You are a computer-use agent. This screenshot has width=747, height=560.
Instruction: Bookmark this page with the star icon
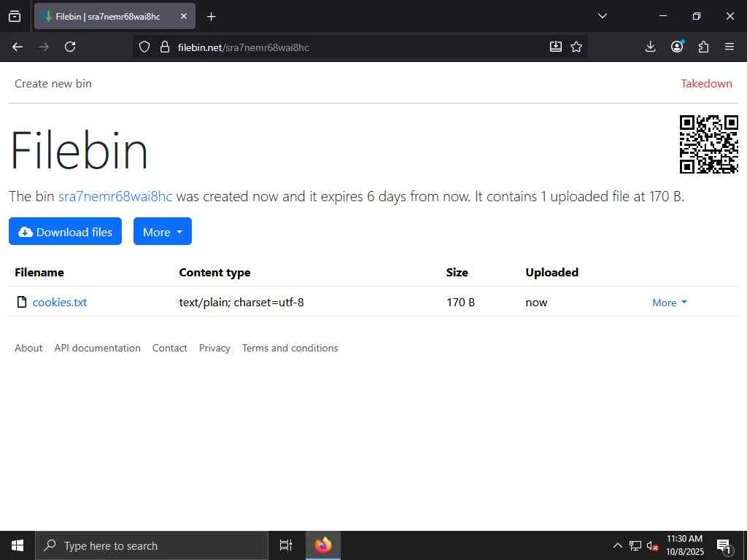coord(576,47)
